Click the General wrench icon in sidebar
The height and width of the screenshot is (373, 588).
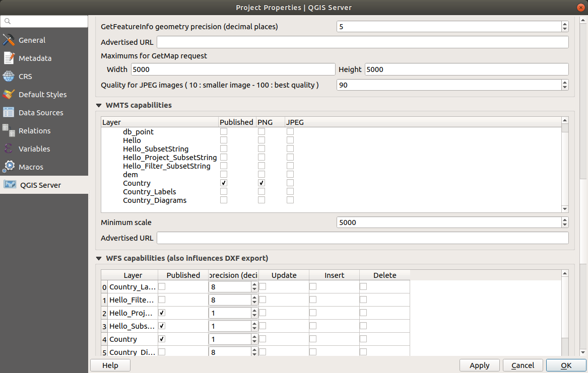click(9, 40)
